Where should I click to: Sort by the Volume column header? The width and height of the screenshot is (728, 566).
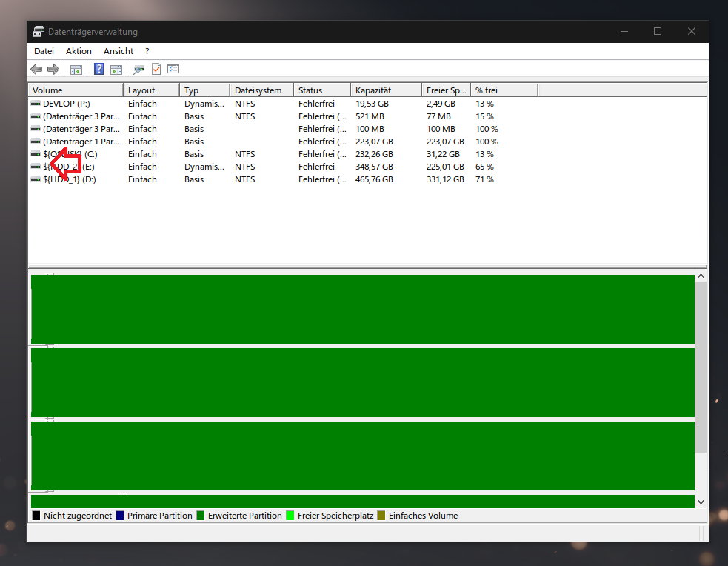tap(76, 90)
